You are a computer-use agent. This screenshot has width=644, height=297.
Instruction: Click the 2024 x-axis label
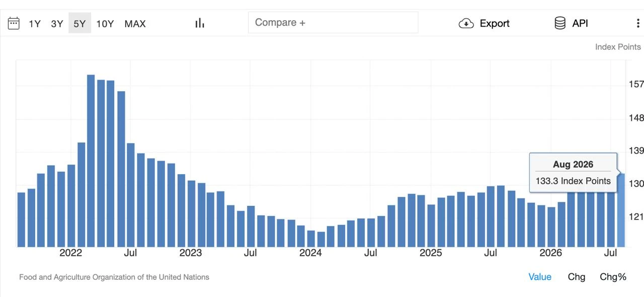coord(310,253)
